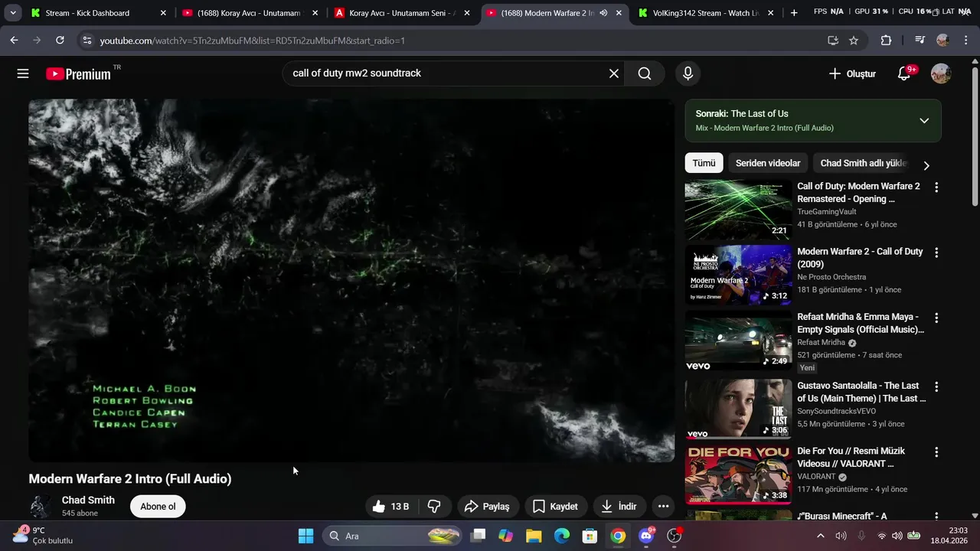Switch to Koray Avcı tab with red A icon
Image resolution: width=980 pixels, height=551 pixels.
(402, 13)
